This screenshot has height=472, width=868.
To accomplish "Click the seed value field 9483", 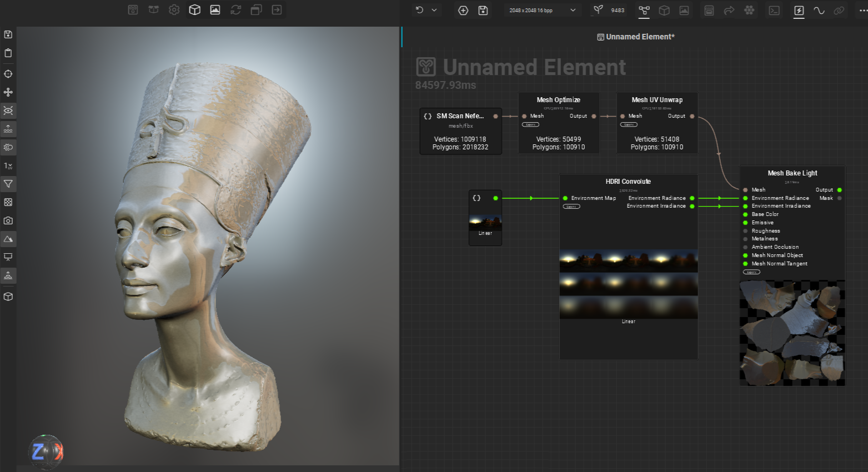I will (x=618, y=11).
